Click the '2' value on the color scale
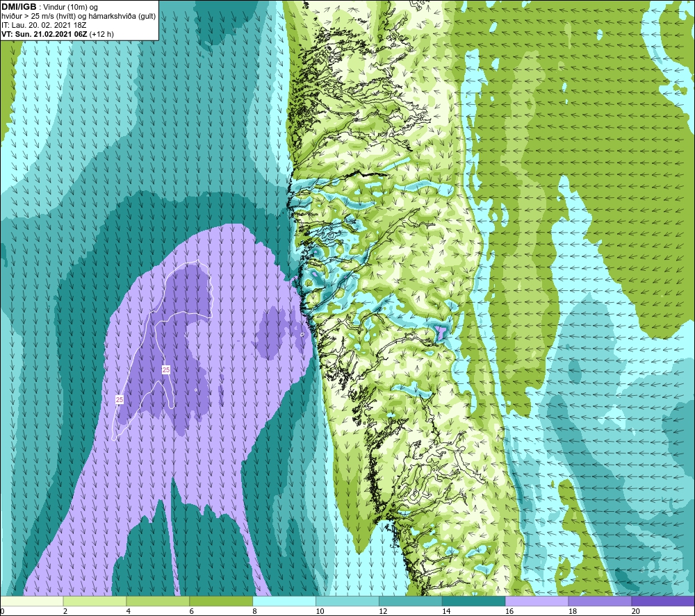 click(x=65, y=611)
